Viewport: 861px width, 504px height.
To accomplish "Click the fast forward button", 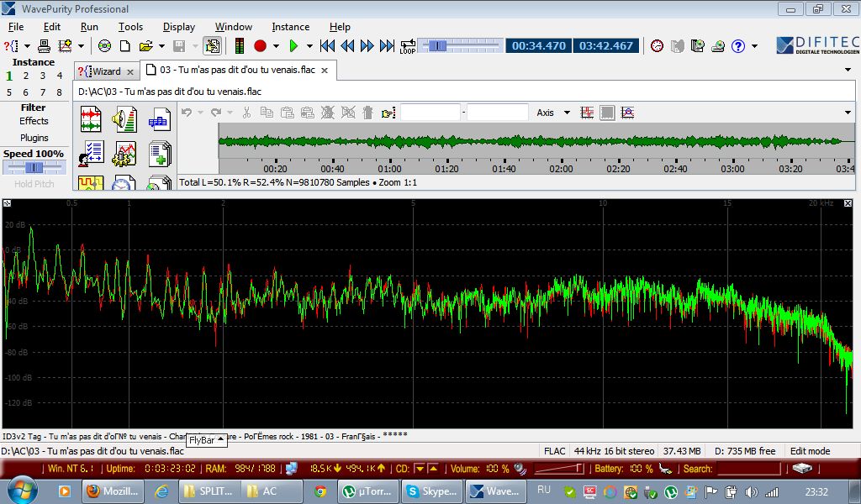I will coord(367,46).
